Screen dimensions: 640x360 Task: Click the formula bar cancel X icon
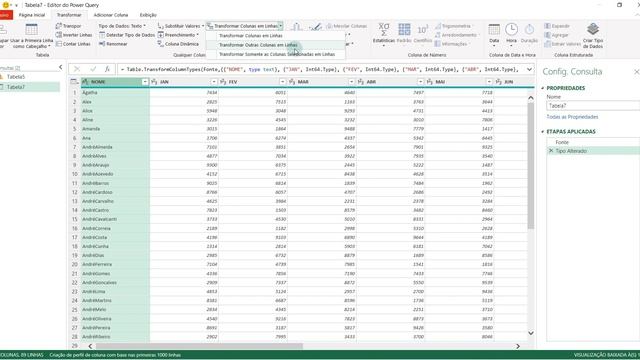coord(77,69)
